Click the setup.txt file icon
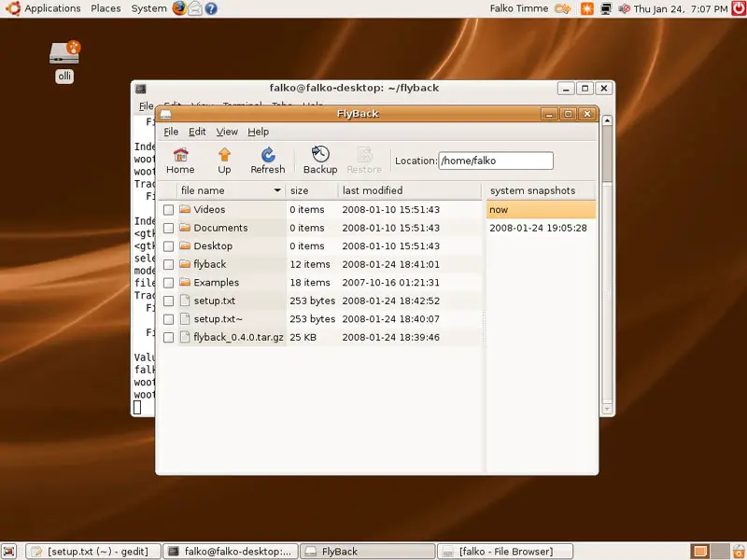This screenshot has height=560, width=747. 185,301
